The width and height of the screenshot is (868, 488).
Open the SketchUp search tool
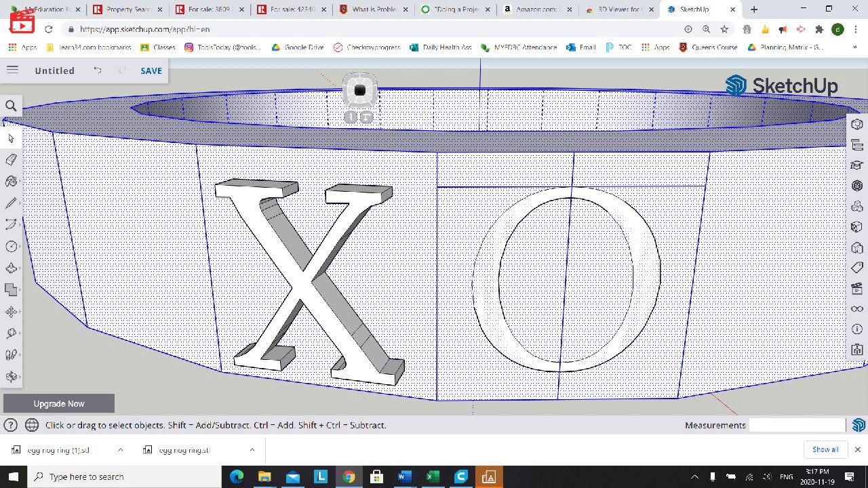coord(11,106)
